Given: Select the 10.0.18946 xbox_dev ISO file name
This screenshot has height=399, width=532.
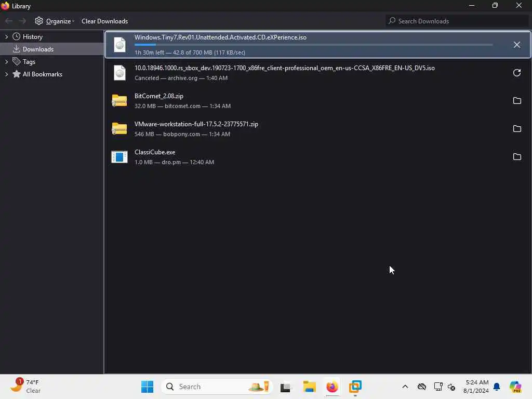Looking at the screenshot, I should coord(285,68).
